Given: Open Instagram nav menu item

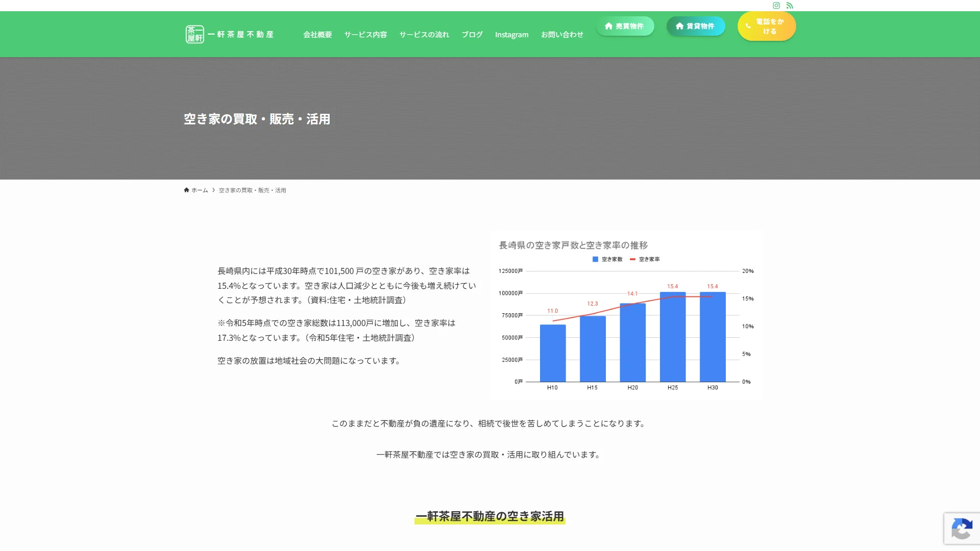Looking at the screenshot, I should click(511, 34).
